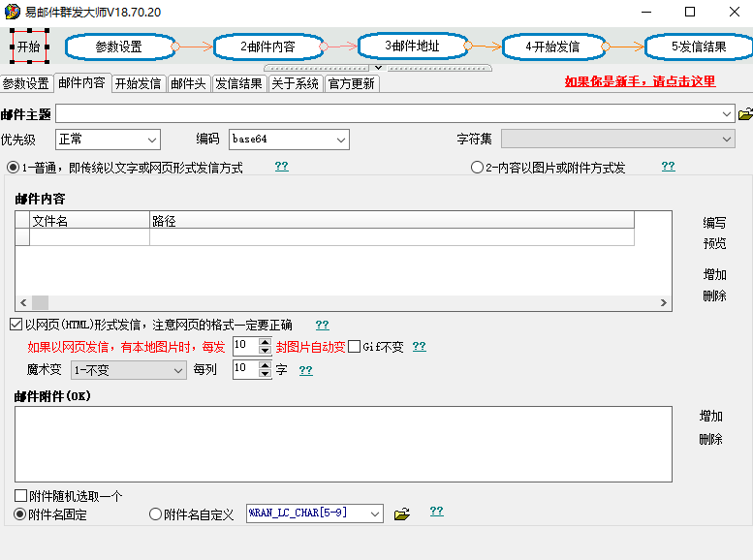Open folder icon next to 邮件主题 field
This screenshot has width=753, height=560.
coord(745,114)
